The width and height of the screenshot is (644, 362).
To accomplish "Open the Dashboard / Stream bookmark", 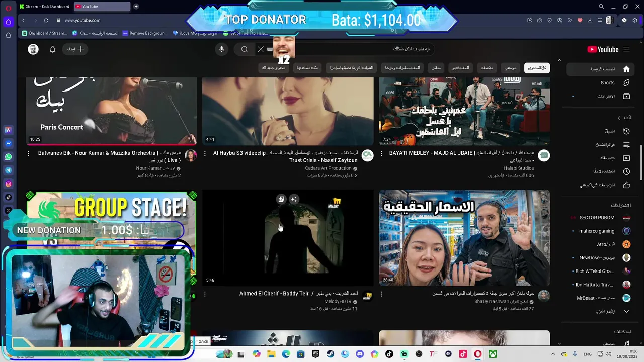I will (44, 33).
